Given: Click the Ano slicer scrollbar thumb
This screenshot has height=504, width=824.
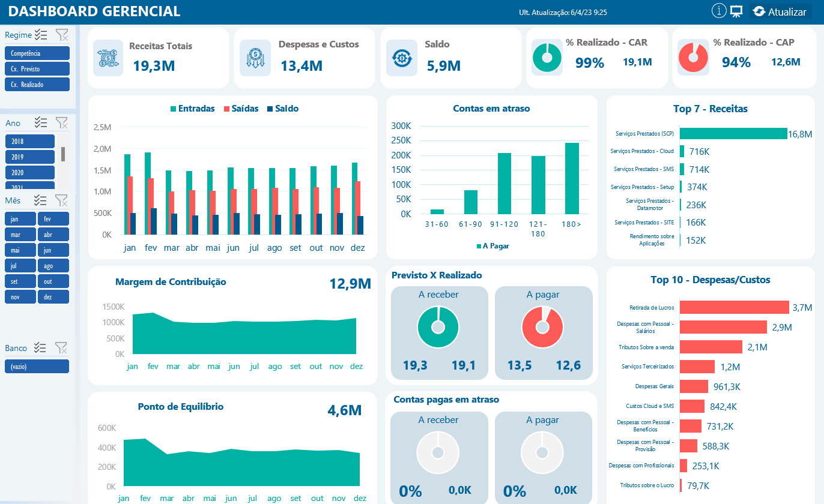Looking at the screenshot, I should coord(63,154).
